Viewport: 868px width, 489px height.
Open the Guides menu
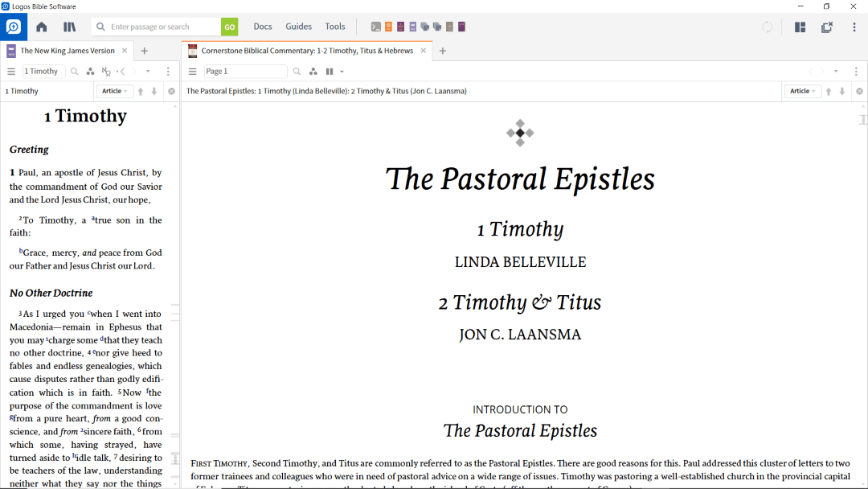point(298,27)
